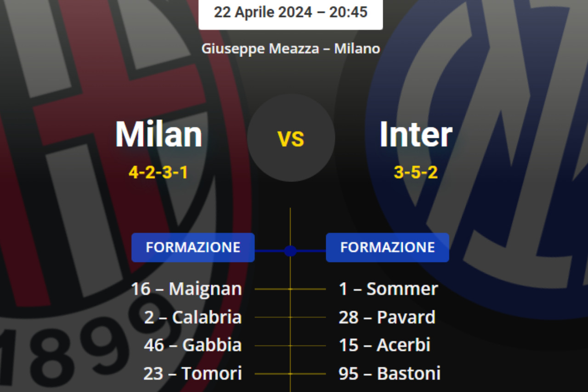
Task: Click Inter's 3-5-2 formation label
Action: pyautogui.click(x=416, y=173)
